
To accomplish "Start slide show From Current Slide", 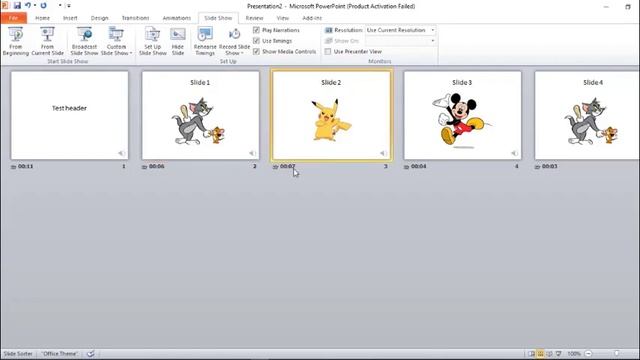I will pyautogui.click(x=47, y=41).
